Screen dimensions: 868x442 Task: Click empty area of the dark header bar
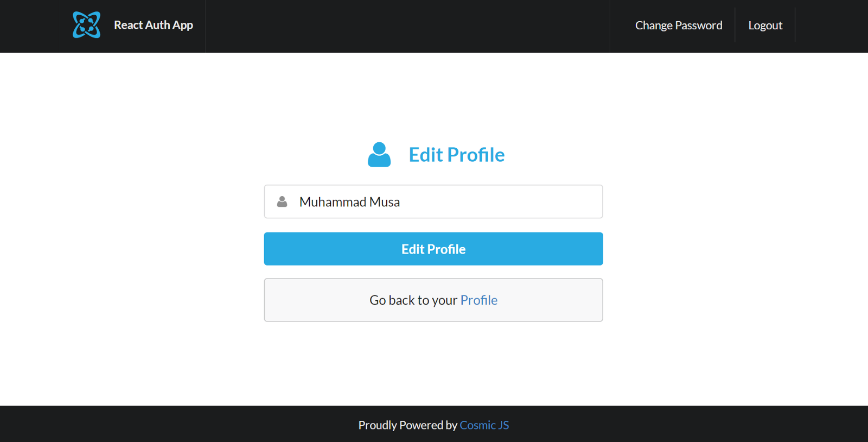coord(407,26)
